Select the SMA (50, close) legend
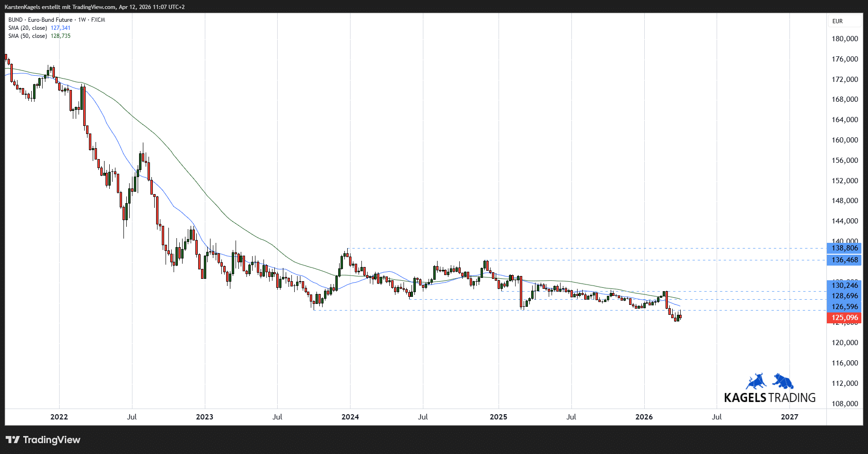 [27, 36]
